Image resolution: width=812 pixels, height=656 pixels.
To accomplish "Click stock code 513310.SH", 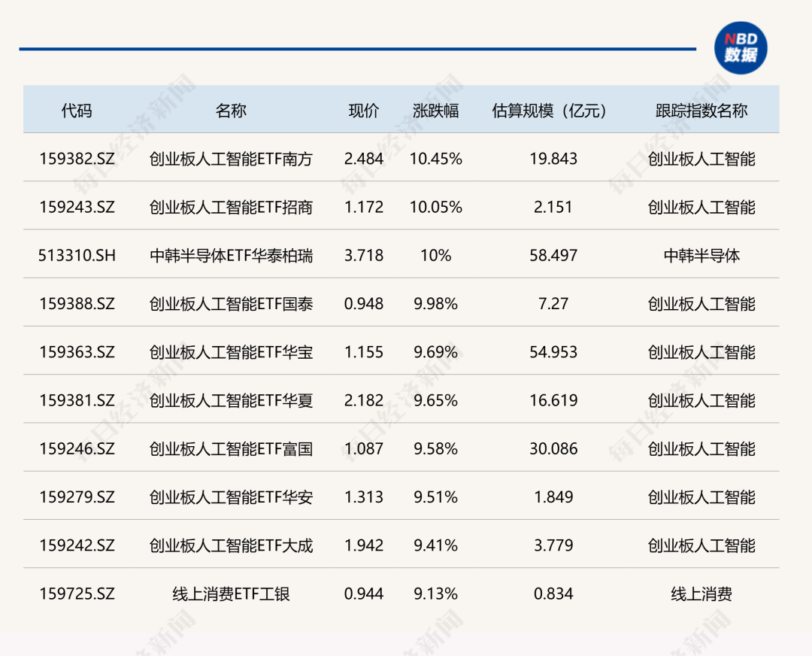I will tap(77, 256).
